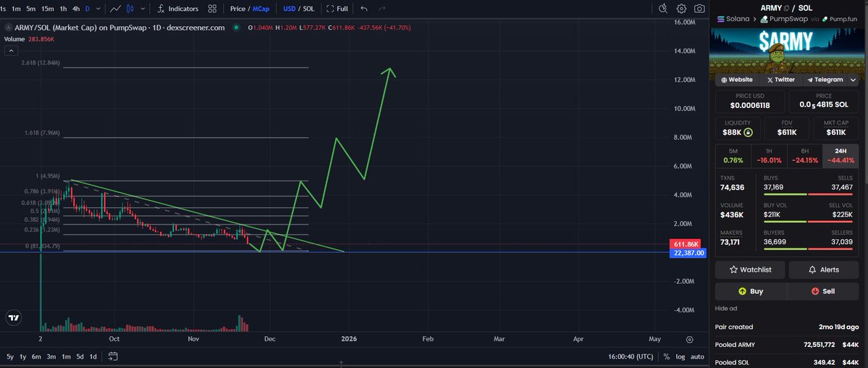Click the Solana chain icon
Screen dimensions: 868x368
[x=721, y=19]
